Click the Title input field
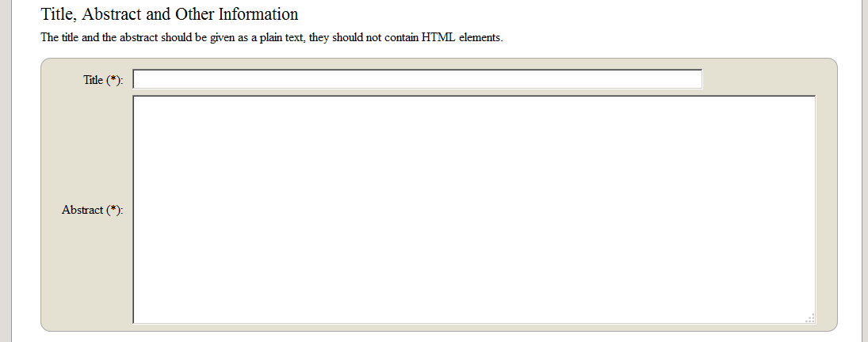 click(x=417, y=79)
